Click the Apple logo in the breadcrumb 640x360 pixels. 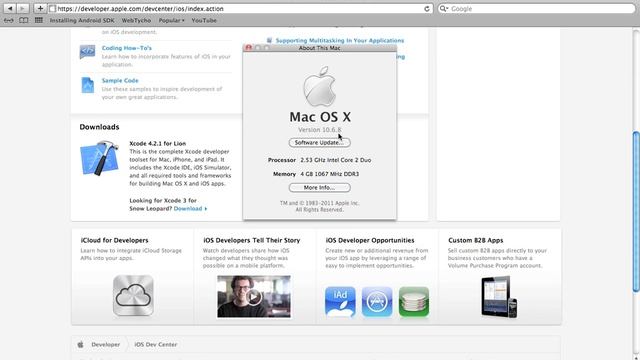[80, 344]
